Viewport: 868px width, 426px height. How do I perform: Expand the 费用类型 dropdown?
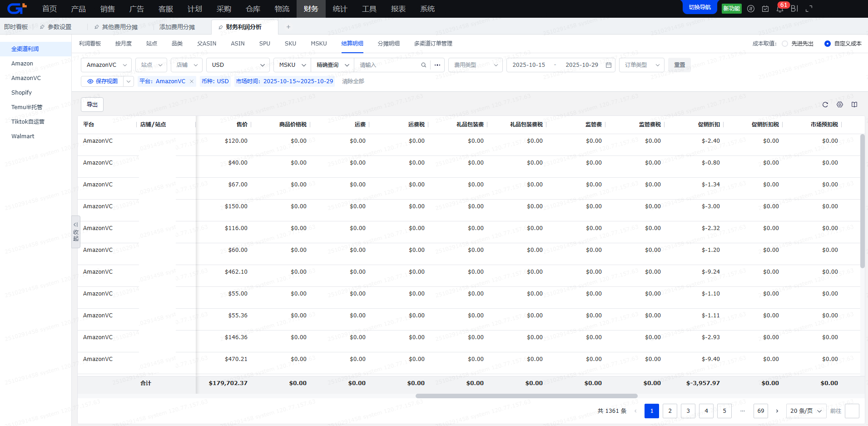pyautogui.click(x=475, y=65)
